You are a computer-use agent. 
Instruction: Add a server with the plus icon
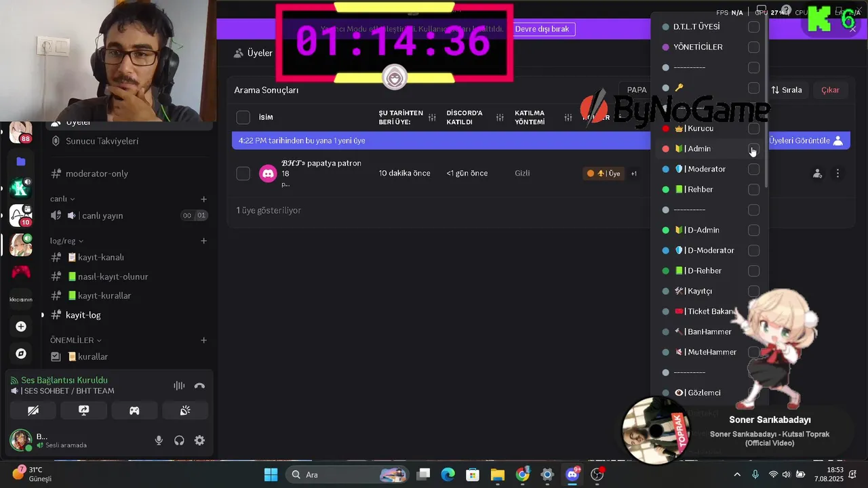click(x=21, y=327)
